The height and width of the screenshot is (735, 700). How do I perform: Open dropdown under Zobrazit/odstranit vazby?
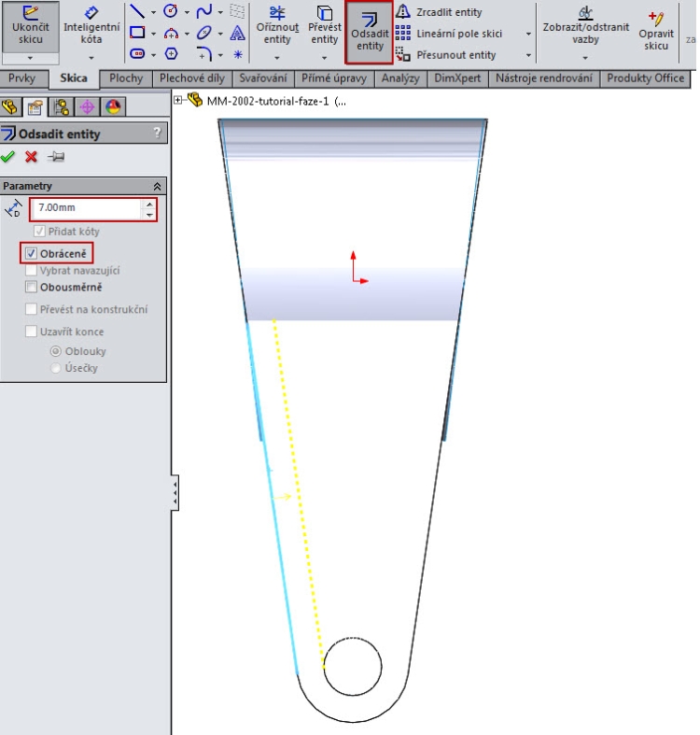click(x=585, y=58)
